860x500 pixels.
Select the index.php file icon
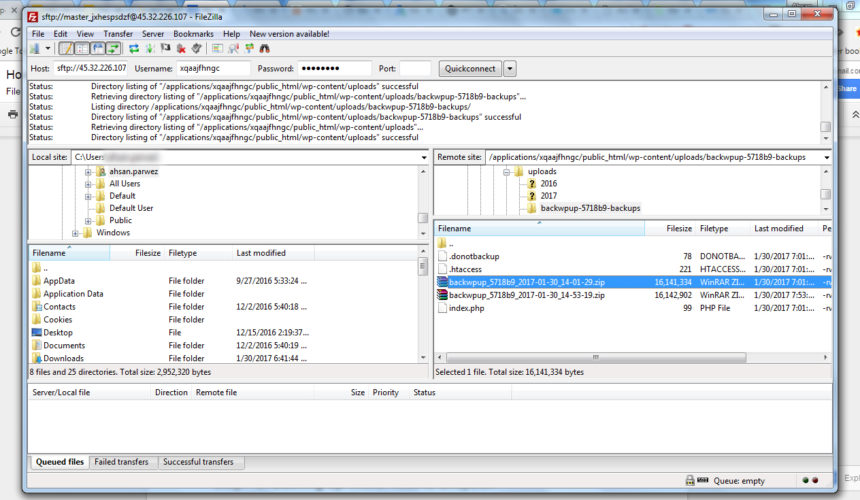pyautogui.click(x=443, y=308)
